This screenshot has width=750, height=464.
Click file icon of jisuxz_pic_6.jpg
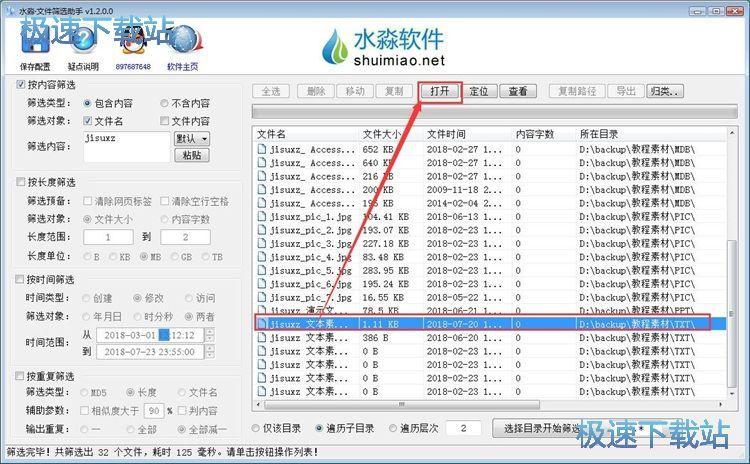pyautogui.click(x=262, y=284)
